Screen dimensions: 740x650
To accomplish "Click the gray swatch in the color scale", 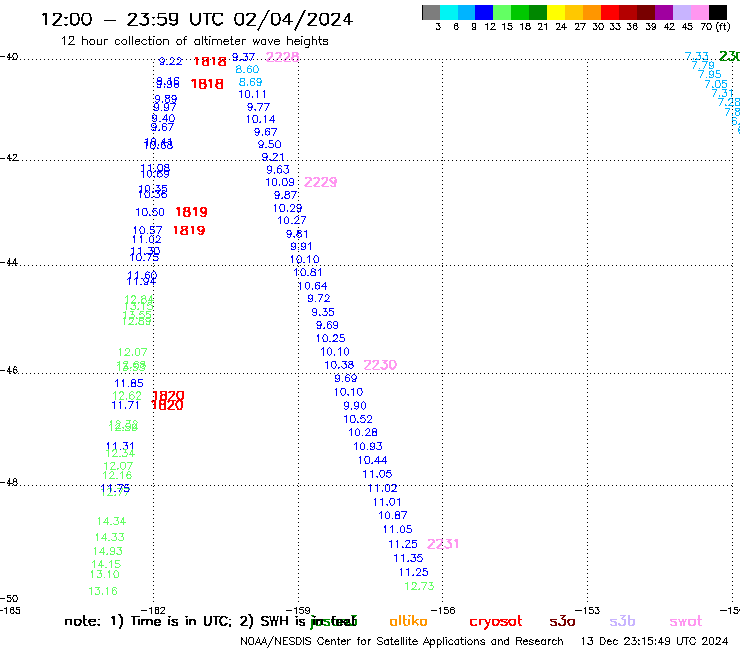I will tap(431, 12).
